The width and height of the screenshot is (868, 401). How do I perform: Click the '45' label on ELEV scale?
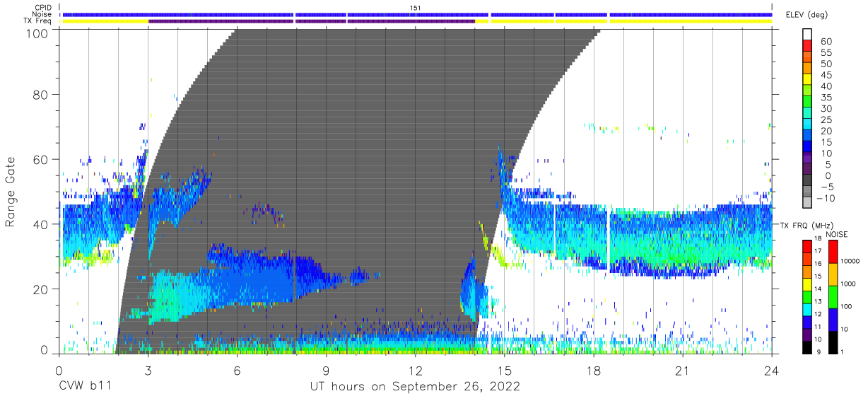(x=826, y=76)
